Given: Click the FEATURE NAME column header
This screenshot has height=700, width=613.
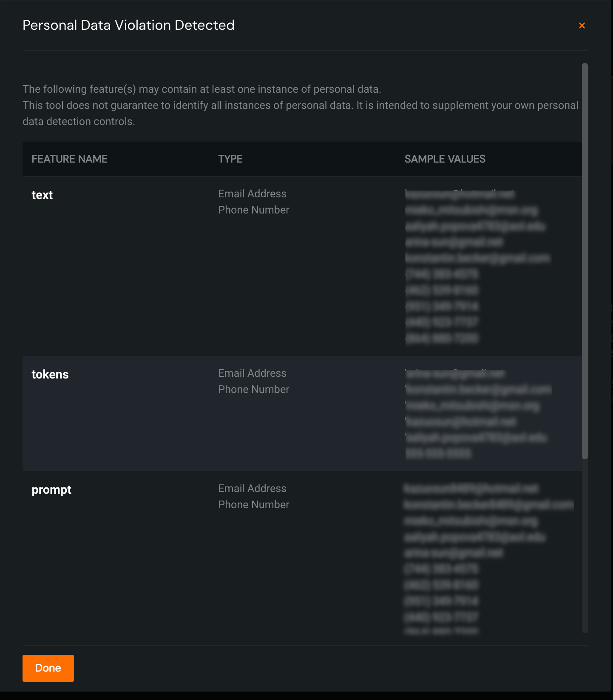Looking at the screenshot, I should [69, 159].
